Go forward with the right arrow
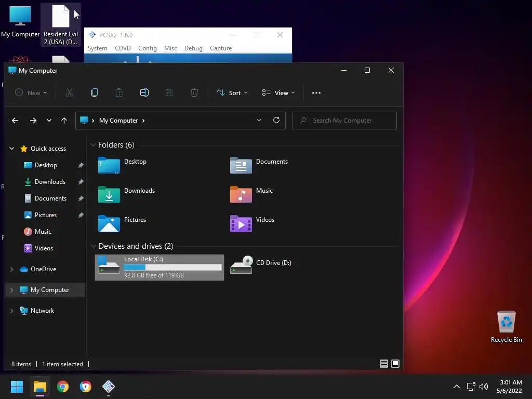The image size is (532, 399). tap(33, 121)
